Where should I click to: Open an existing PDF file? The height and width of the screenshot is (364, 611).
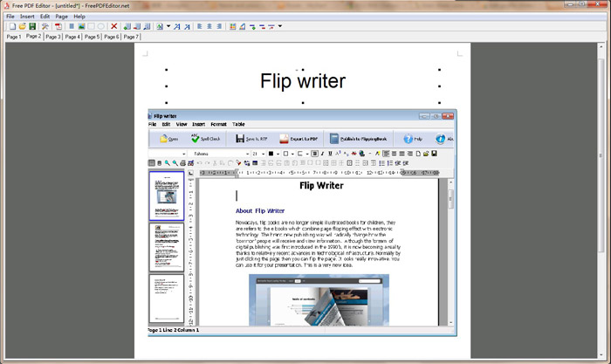pyautogui.click(x=22, y=26)
